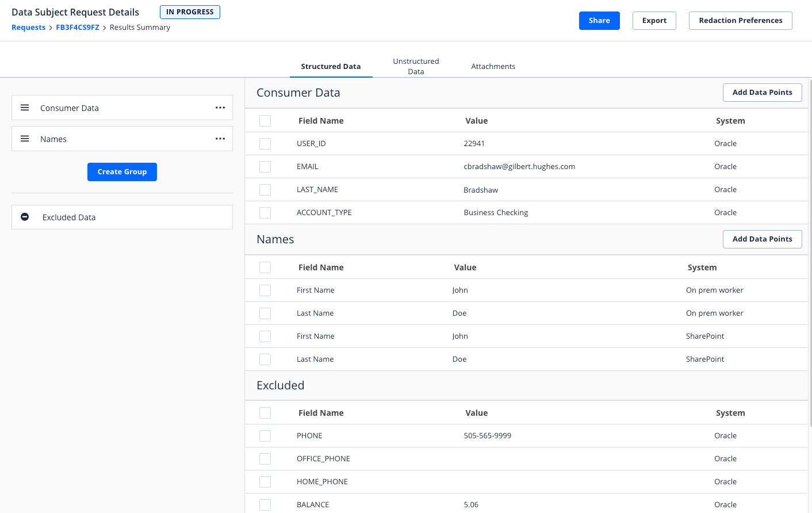Tick the USER_ID row checkbox
The width and height of the screenshot is (812, 513).
[265, 144]
